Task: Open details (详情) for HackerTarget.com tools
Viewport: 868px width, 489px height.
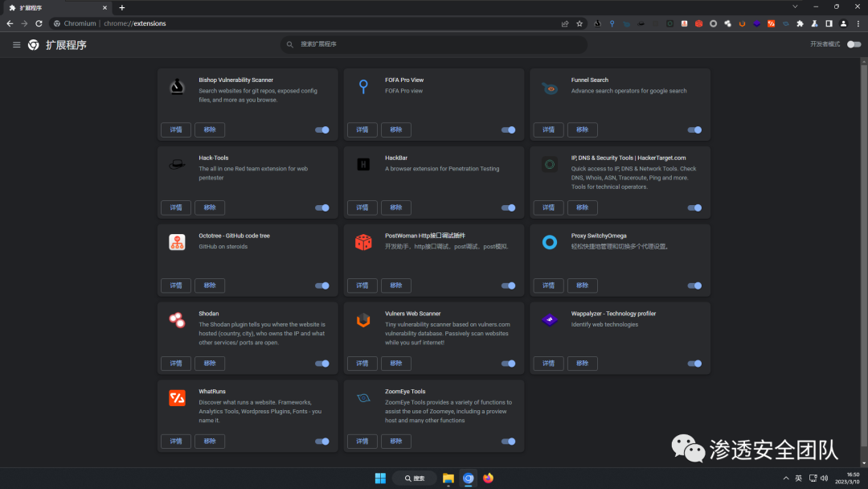Action: pyautogui.click(x=549, y=208)
